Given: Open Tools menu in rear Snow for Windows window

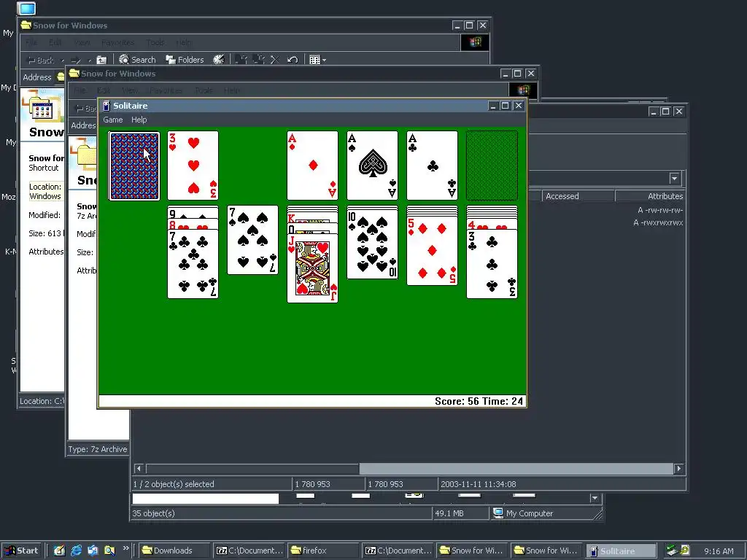Looking at the screenshot, I should click(x=155, y=42).
